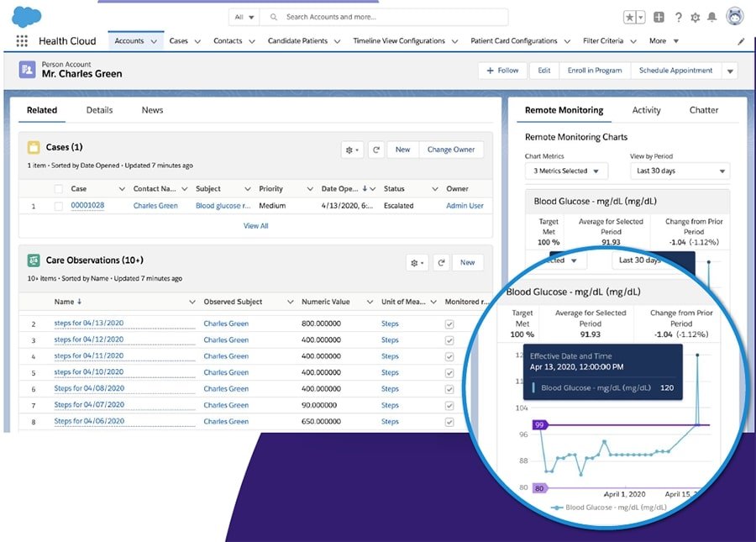Open the Help question mark icon
The width and height of the screenshot is (756, 542).
point(679,16)
